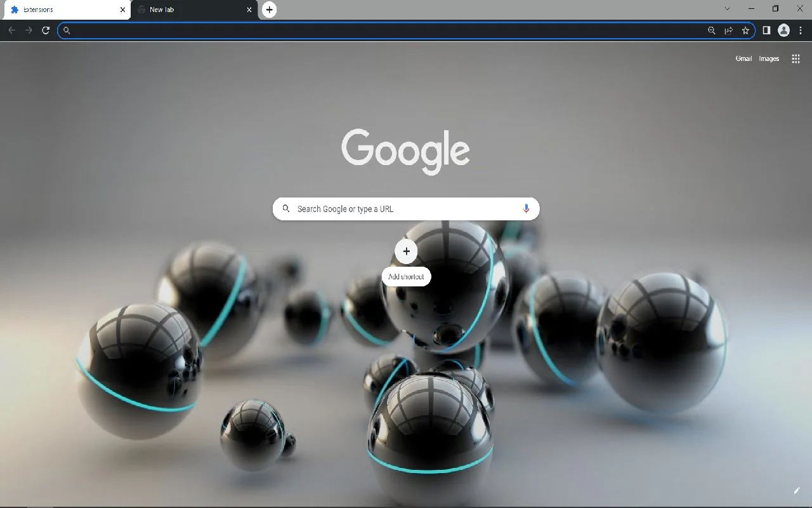The height and width of the screenshot is (508, 812).
Task: Open Chrome's three-dot menu
Action: (801, 30)
